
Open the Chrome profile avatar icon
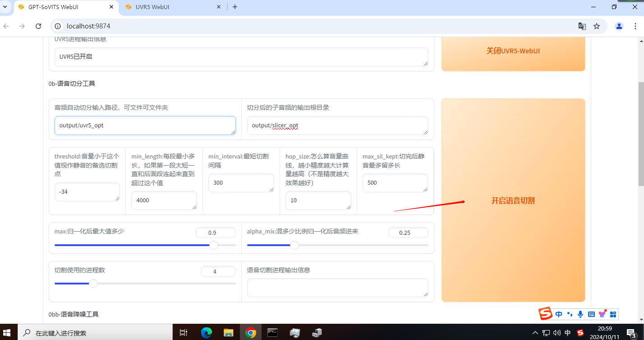point(619,26)
